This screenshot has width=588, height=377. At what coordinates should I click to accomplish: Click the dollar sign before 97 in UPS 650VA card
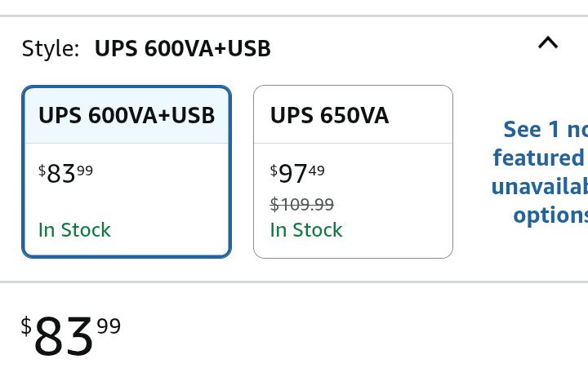(274, 170)
